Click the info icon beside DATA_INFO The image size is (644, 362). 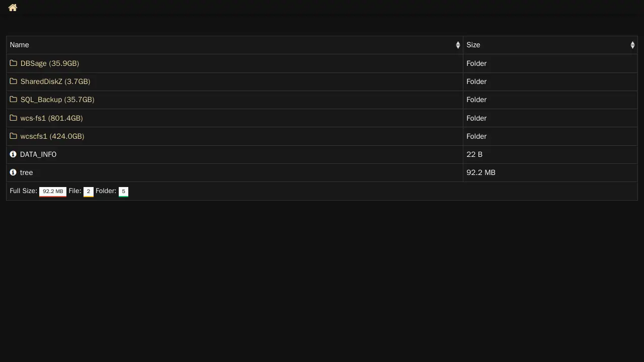13,154
